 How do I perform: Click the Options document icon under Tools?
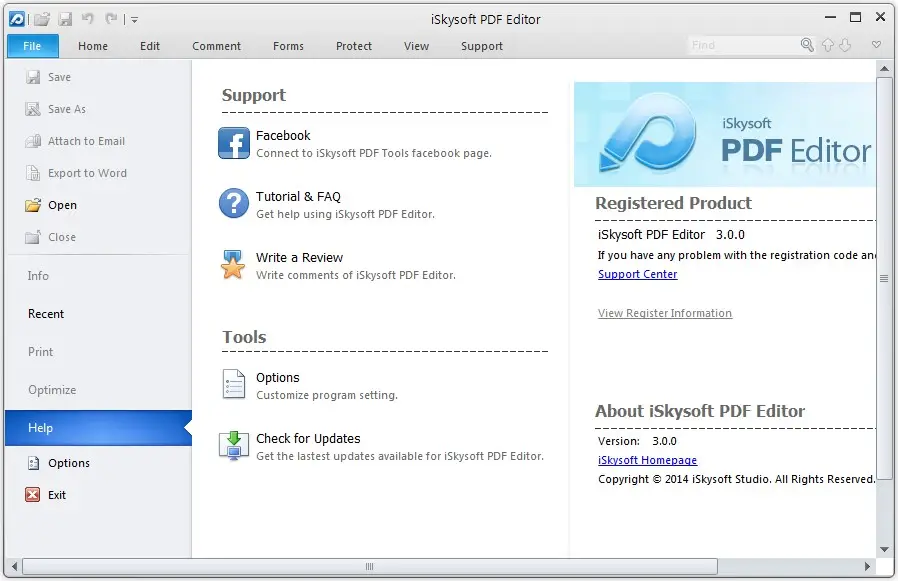pyautogui.click(x=234, y=384)
